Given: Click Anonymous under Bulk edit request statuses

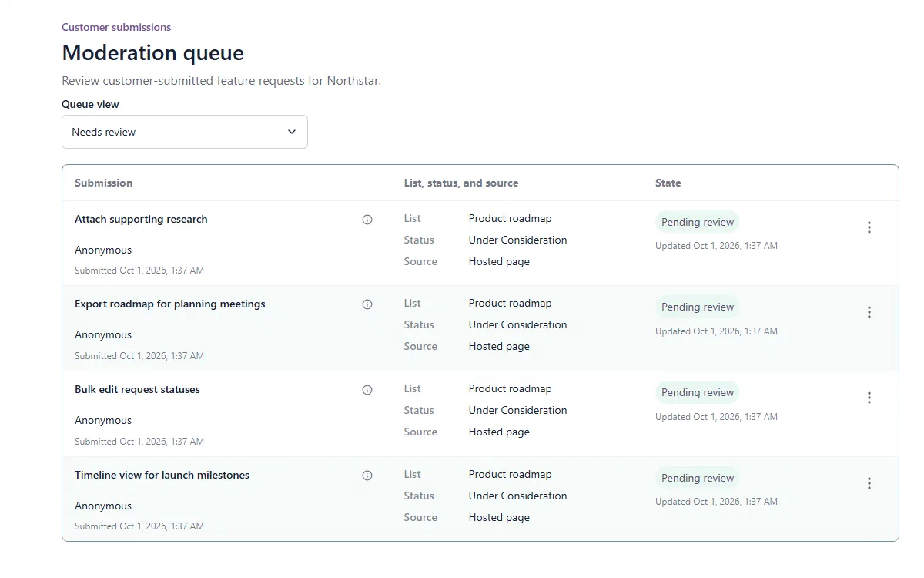Looking at the screenshot, I should coord(103,420).
